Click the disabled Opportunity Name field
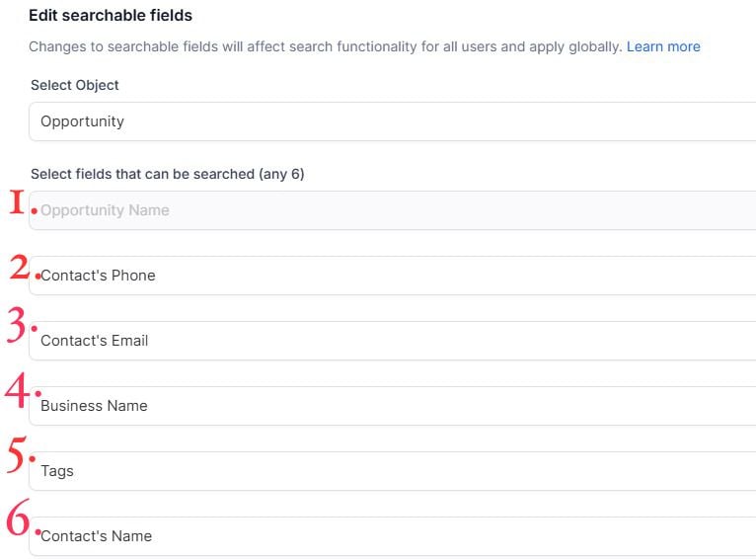 pos(395,210)
